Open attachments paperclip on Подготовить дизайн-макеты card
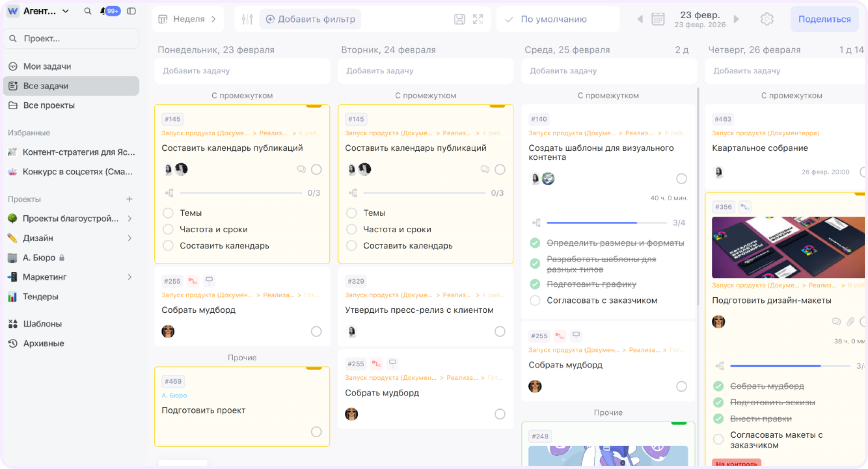 850,322
